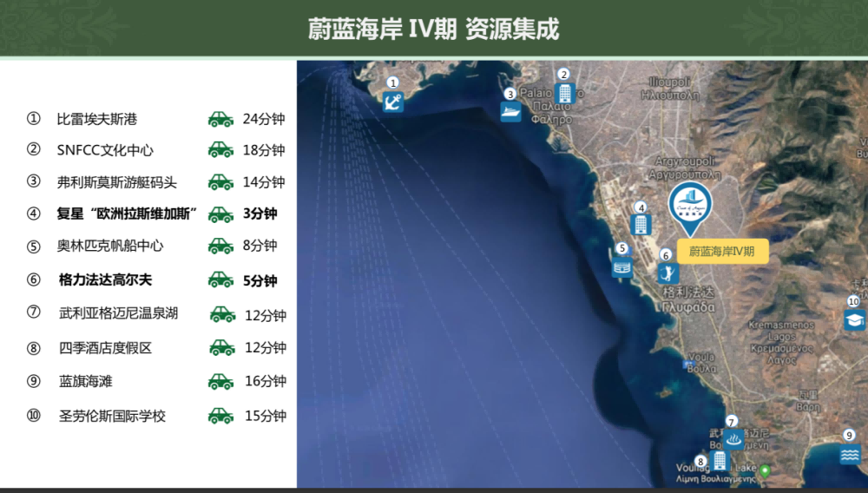Click the beach waves icon at marker 9

pos(850,455)
